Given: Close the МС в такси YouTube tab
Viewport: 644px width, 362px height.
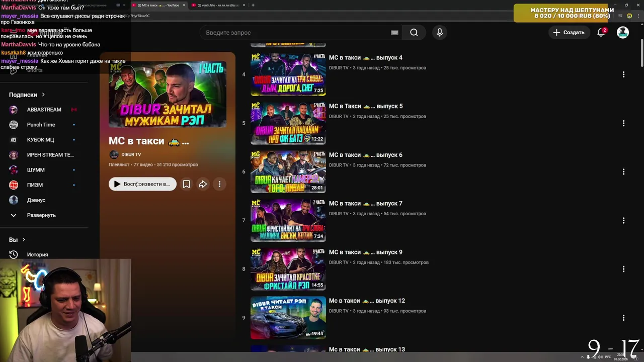Looking at the screenshot, I should coord(184,5).
